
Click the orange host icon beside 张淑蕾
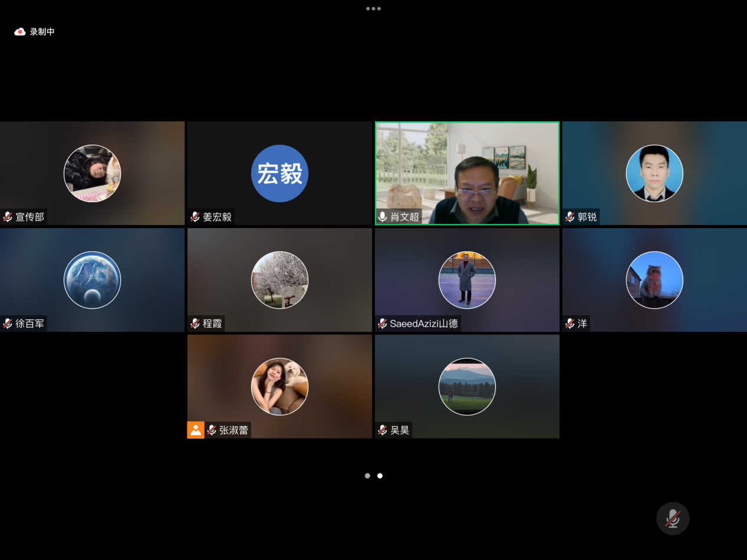tap(196, 430)
